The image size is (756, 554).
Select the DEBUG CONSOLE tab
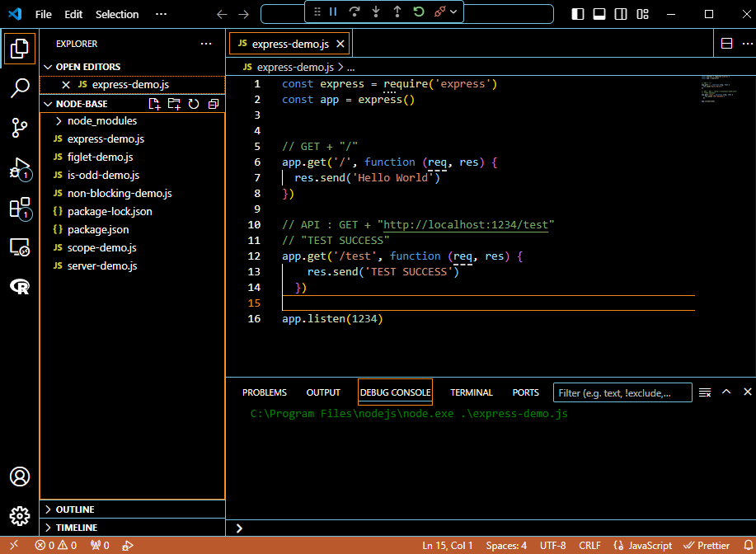pyautogui.click(x=396, y=392)
